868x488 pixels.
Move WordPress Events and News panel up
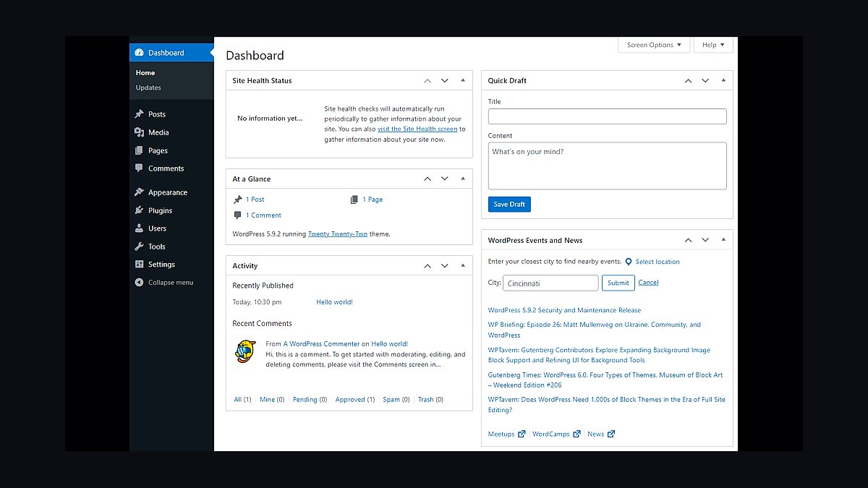(688, 240)
